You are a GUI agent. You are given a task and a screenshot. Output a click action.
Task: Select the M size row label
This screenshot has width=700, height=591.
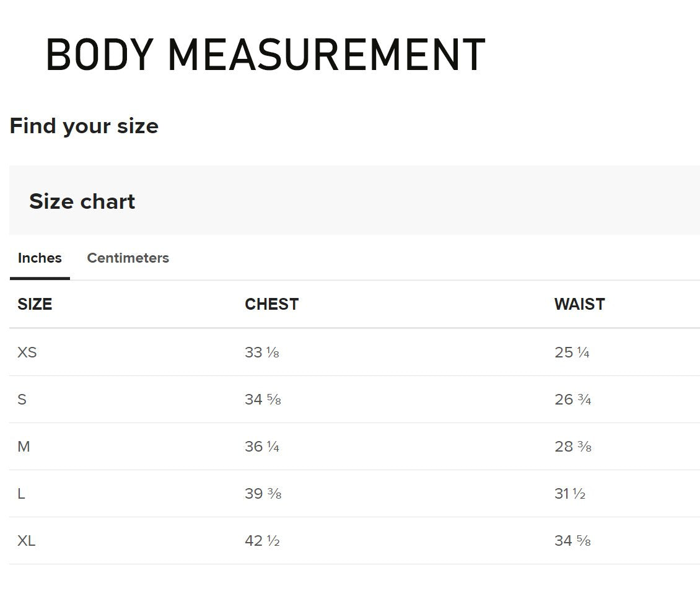pyautogui.click(x=24, y=447)
